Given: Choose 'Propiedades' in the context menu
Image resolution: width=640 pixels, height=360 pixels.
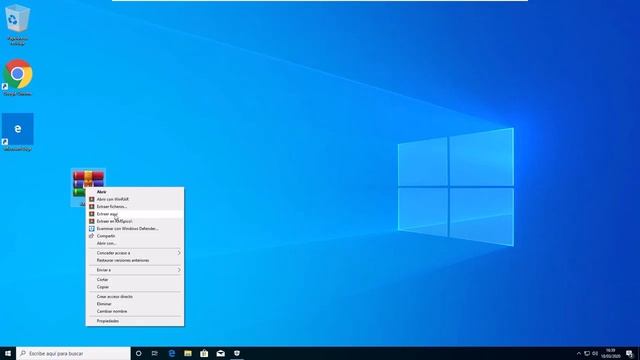Looking at the screenshot, I should pos(135,321).
